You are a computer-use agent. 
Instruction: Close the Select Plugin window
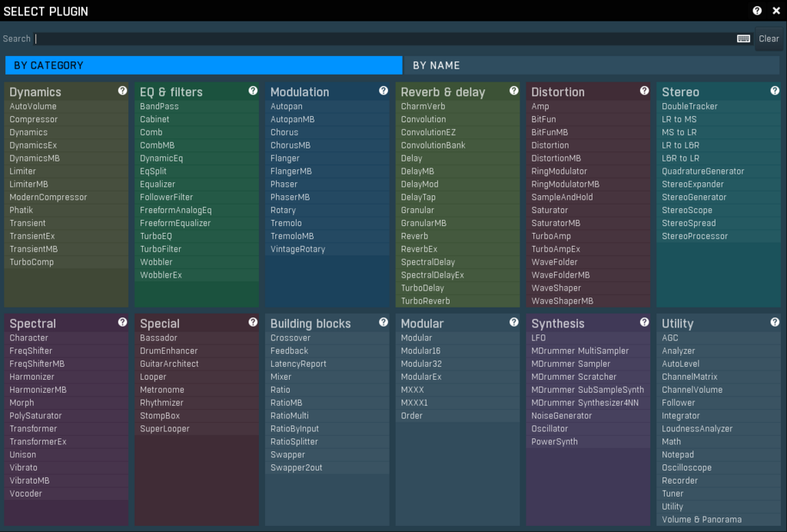[776, 11]
